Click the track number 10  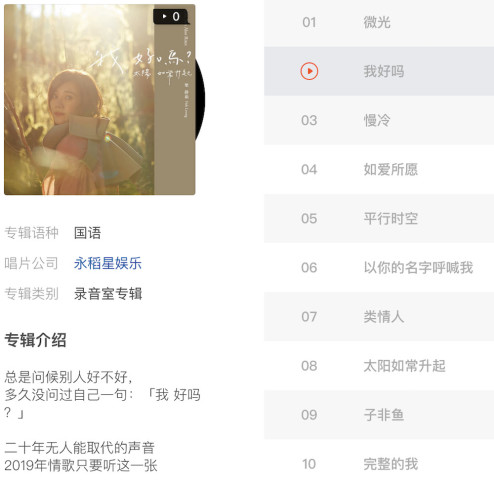(309, 464)
